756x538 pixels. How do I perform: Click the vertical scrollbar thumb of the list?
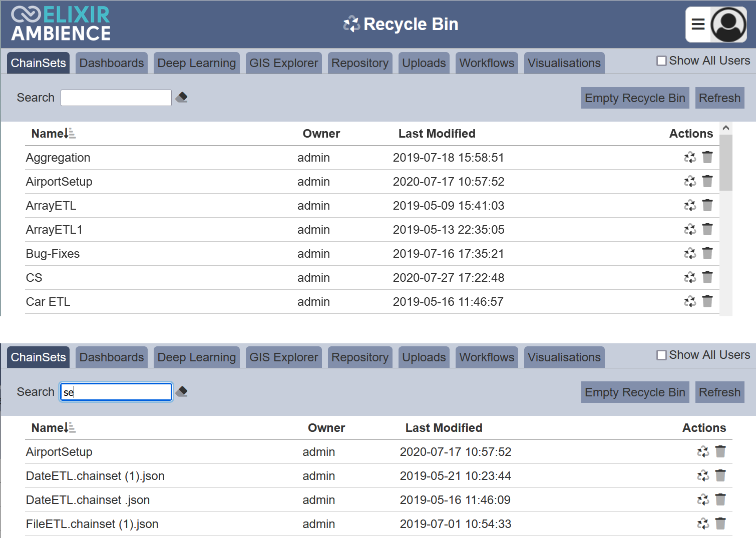tap(726, 163)
